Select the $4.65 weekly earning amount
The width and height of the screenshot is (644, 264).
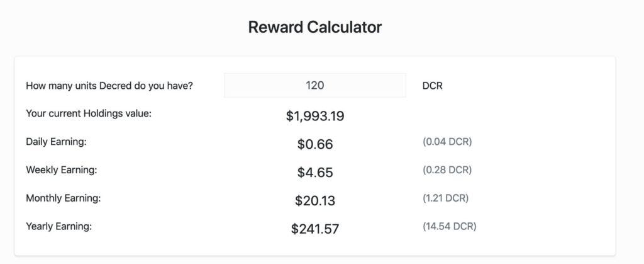314,173
